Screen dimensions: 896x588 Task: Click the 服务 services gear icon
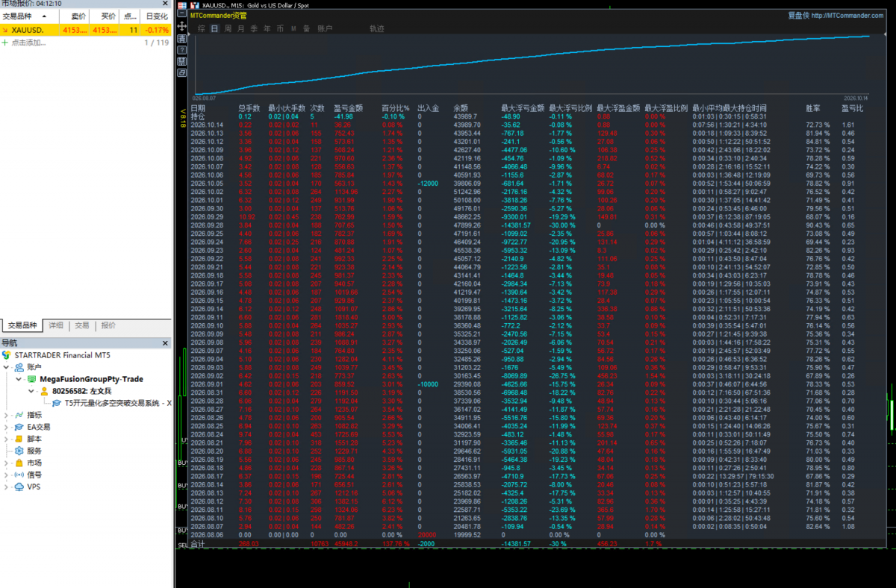[19, 451]
